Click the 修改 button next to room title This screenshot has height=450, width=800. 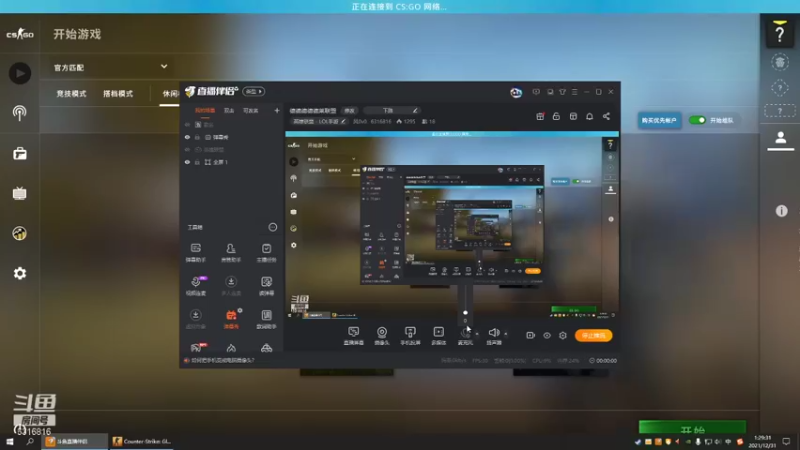(349, 110)
